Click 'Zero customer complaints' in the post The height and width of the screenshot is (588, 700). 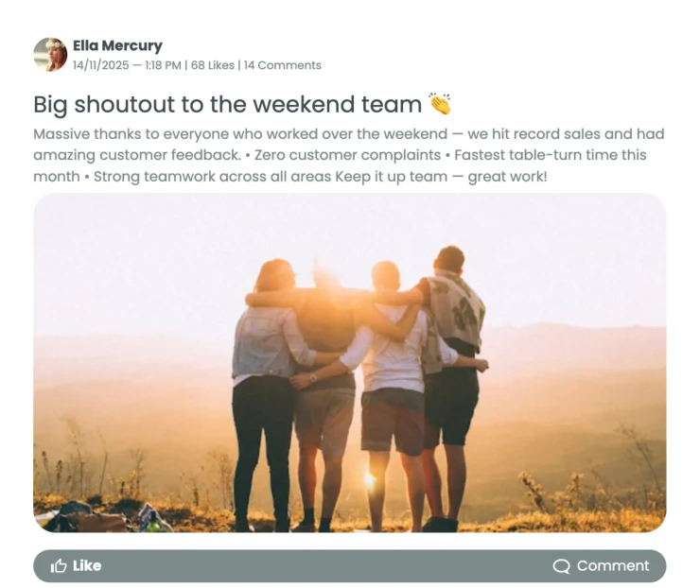347,155
